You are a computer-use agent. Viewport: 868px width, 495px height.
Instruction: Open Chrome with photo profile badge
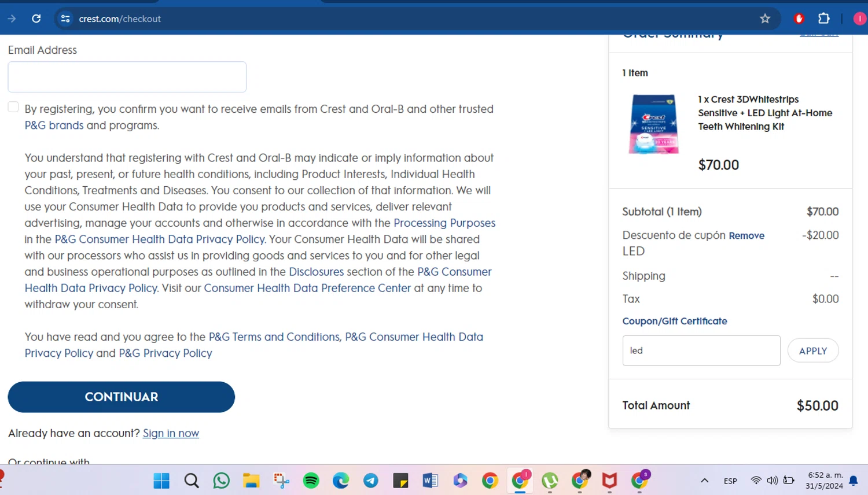pos(580,479)
